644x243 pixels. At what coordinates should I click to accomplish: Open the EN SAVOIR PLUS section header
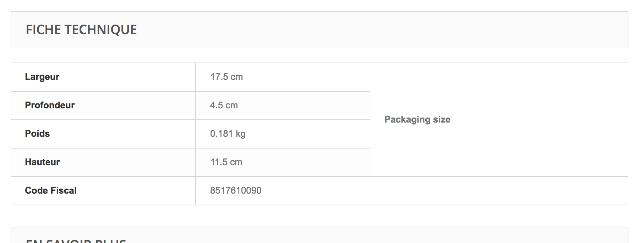(x=76, y=241)
